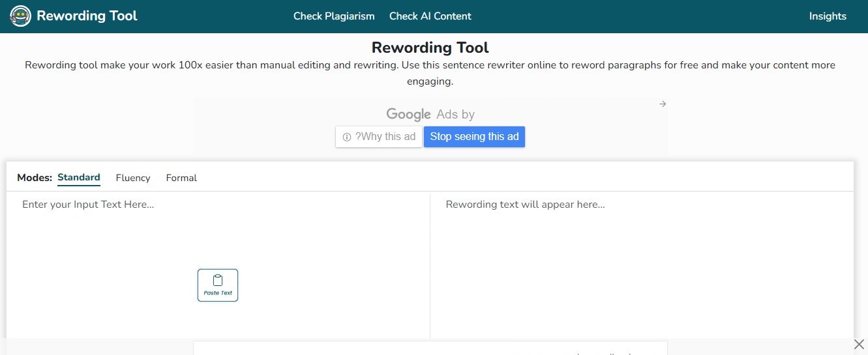Click the Paste Text label

218,293
